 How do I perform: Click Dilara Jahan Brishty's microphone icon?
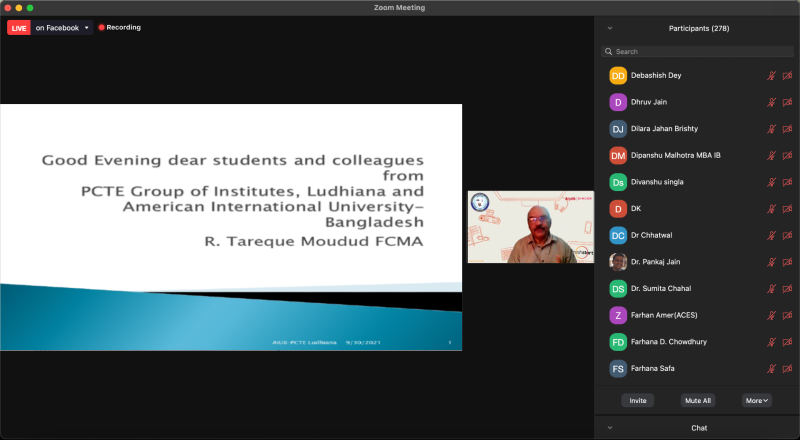(x=771, y=128)
